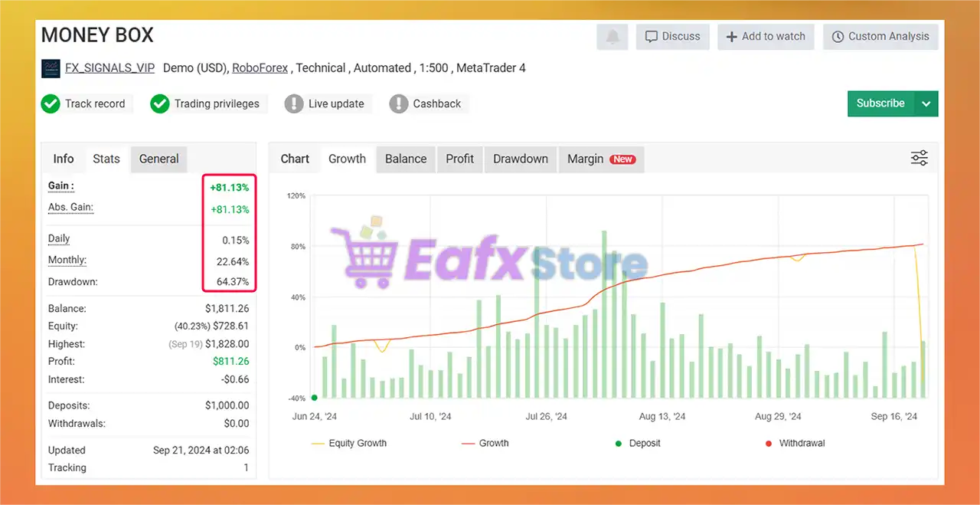Click the green Subscribe button

tap(880, 103)
